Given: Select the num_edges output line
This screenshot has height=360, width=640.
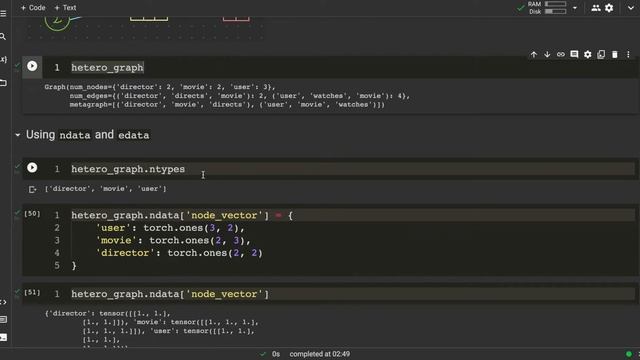Looking at the screenshot, I should point(240,96).
